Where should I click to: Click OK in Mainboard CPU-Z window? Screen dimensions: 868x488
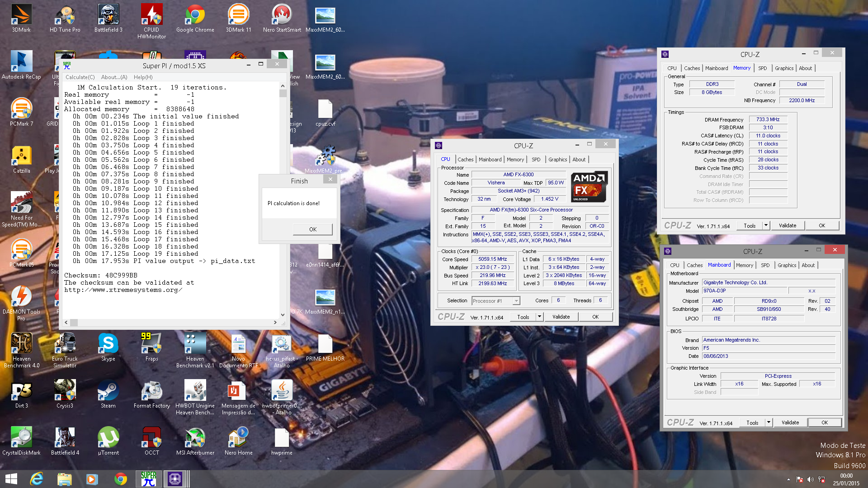824,422
